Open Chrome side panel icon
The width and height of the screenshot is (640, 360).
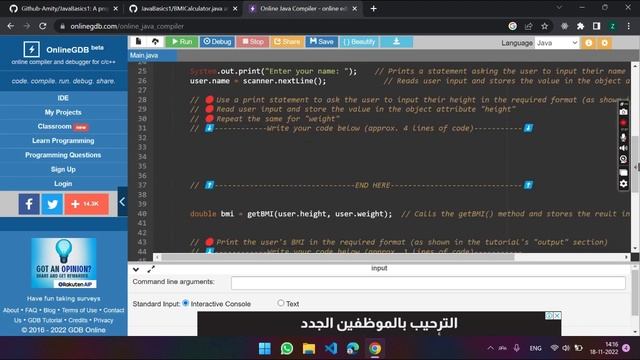[596, 26]
